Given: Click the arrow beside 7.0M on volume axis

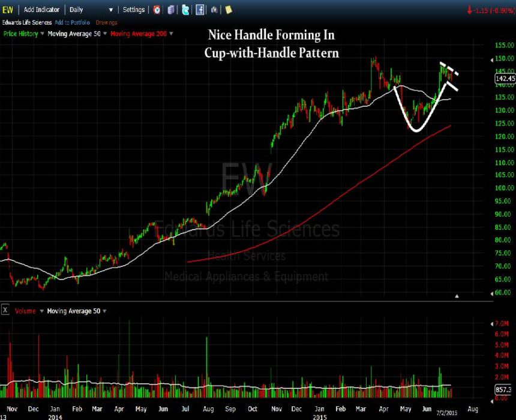Looking at the screenshot, I should click(492, 324).
